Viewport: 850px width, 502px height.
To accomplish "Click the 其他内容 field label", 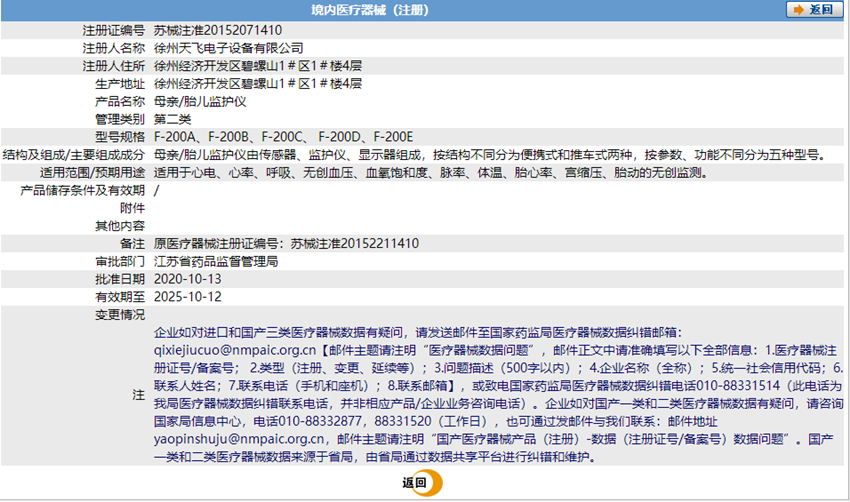I will pos(120,226).
